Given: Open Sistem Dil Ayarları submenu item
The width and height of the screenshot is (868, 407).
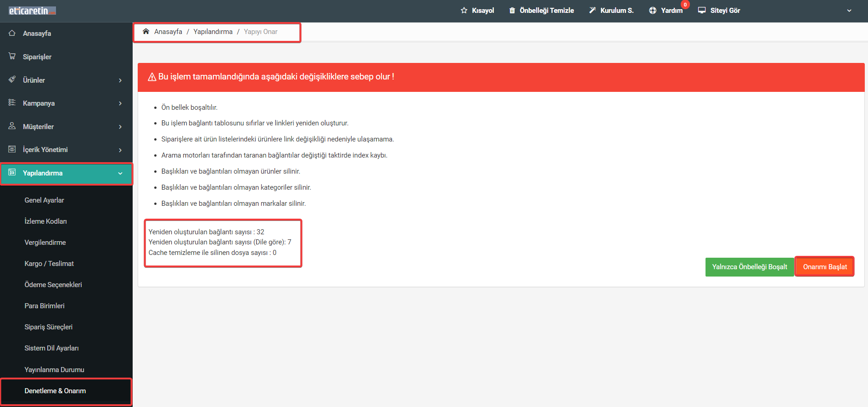Looking at the screenshot, I should [51, 348].
